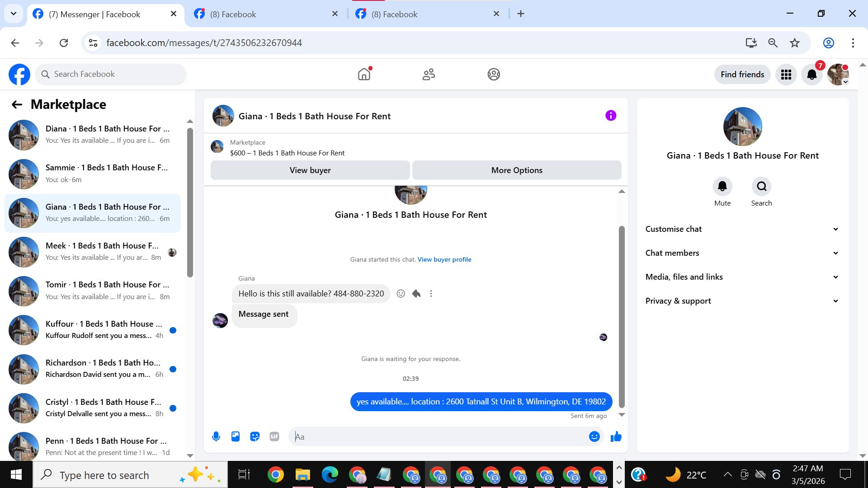Open the Friends icon in top navigation
Image resolution: width=868 pixels, height=488 pixels.
coord(429,74)
